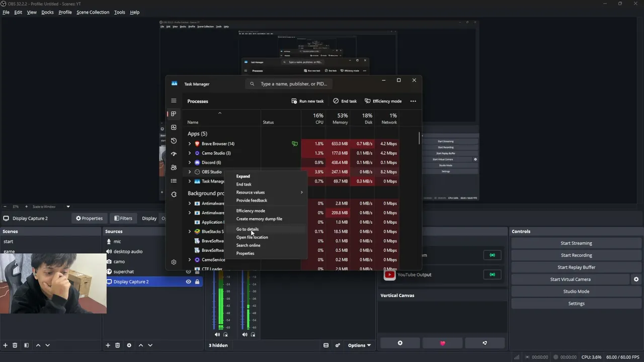Select the Processes icon in Task Manager sidebar
The height and width of the screenshot is (362, 644).
click(174, 114)
